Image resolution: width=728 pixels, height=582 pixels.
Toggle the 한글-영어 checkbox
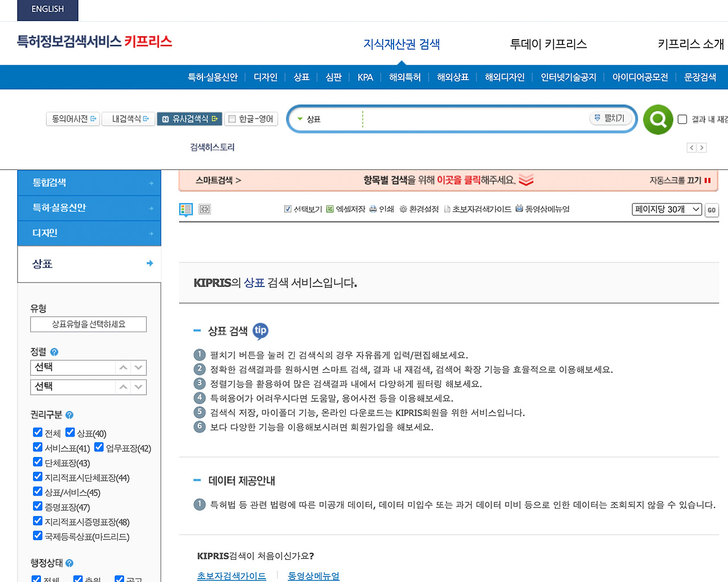tap(232, 119)
